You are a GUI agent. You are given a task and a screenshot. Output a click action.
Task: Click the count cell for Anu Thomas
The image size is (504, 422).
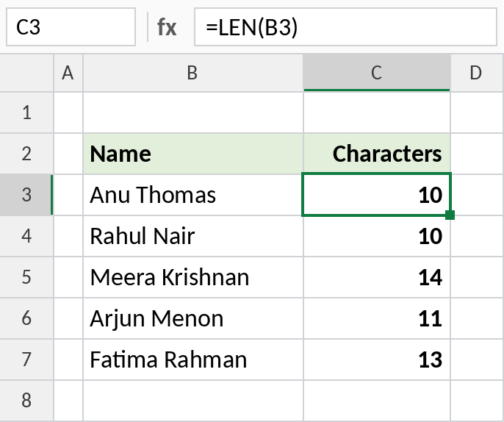[x=377, y=195]
